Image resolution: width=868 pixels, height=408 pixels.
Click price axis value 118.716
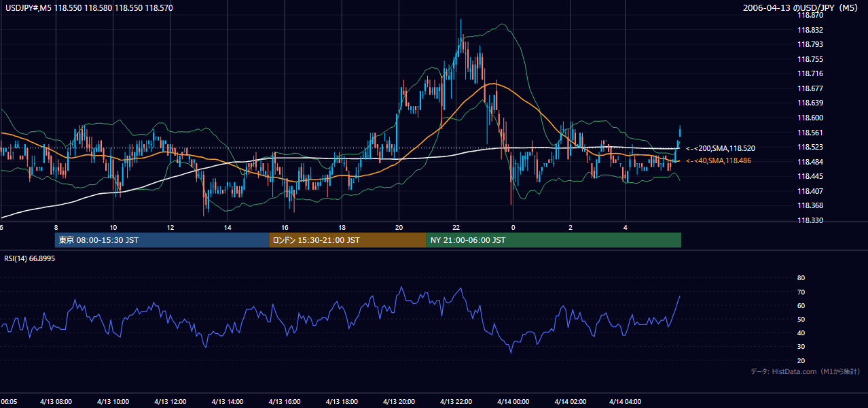[x=810, y=73]
